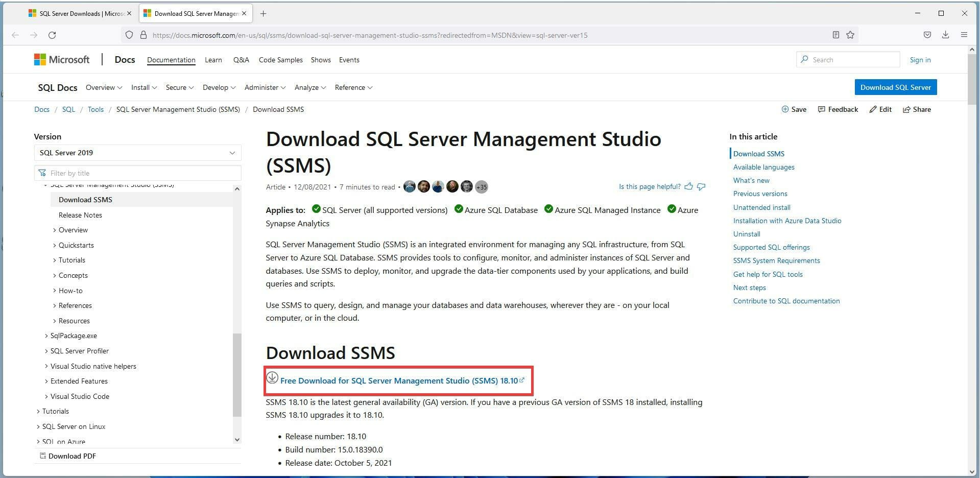
Task: Bookmark the page with the star icon
Action: point(850,35)
